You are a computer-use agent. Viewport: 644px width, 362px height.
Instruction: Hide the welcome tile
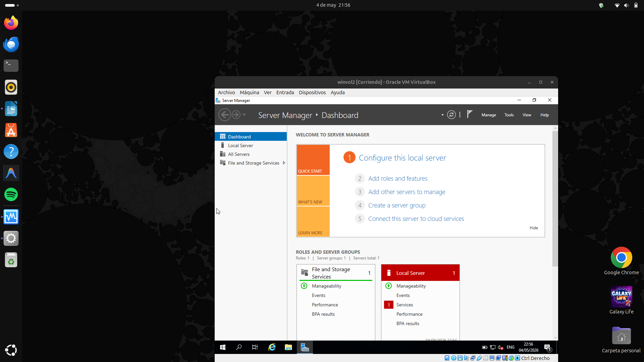pyautogui.click(x=534, y=228)
